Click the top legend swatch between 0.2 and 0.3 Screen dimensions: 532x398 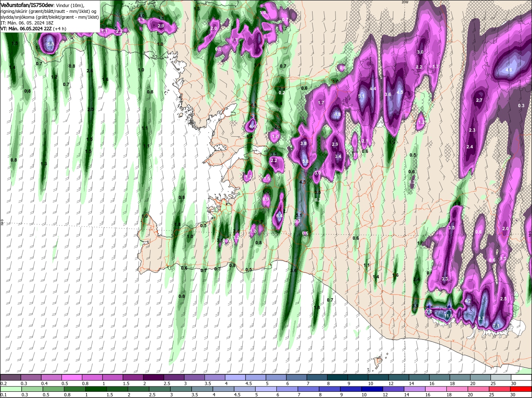point(10,377)
